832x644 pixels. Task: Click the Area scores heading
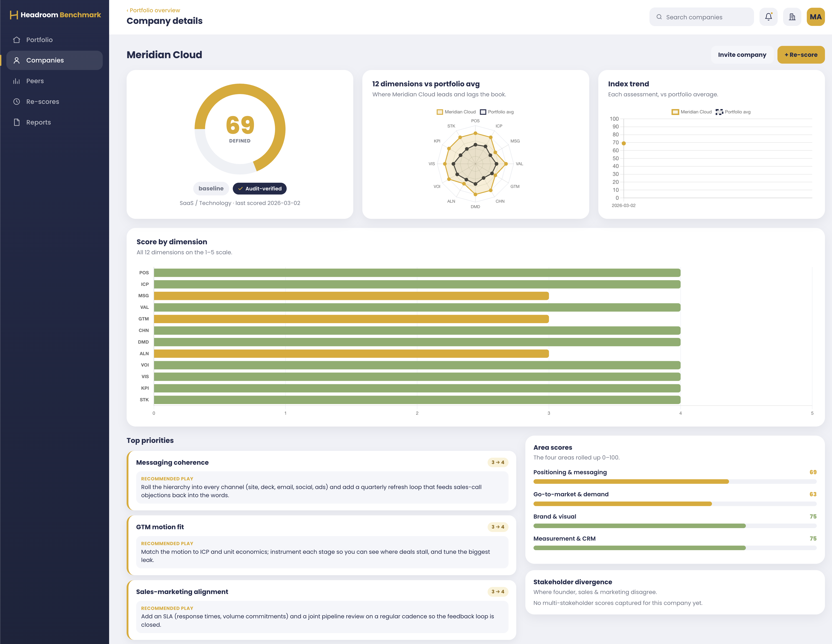(x=552, y=447)
